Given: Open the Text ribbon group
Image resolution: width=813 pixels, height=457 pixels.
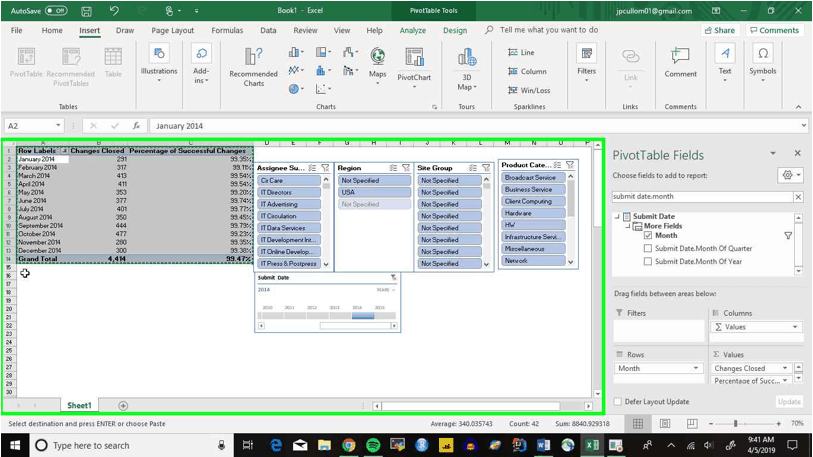Looking at the screenshot, I should tap(725, 64).
